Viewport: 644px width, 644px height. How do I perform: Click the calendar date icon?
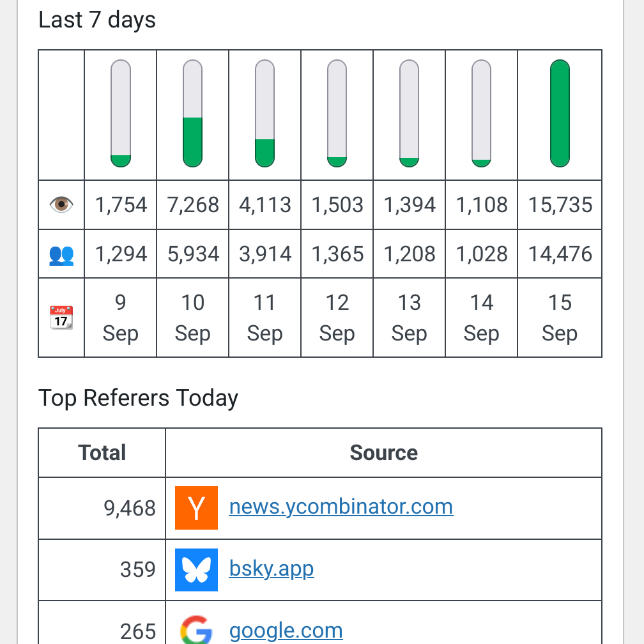pyautogui.click(x=61, y=318)
